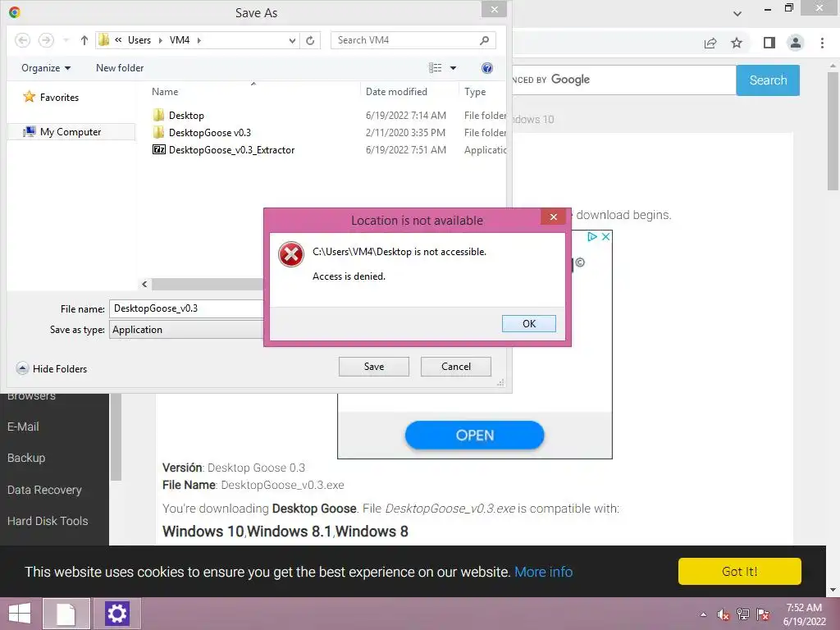Collapse folder pane with Hide Folders

pos(52,368)
